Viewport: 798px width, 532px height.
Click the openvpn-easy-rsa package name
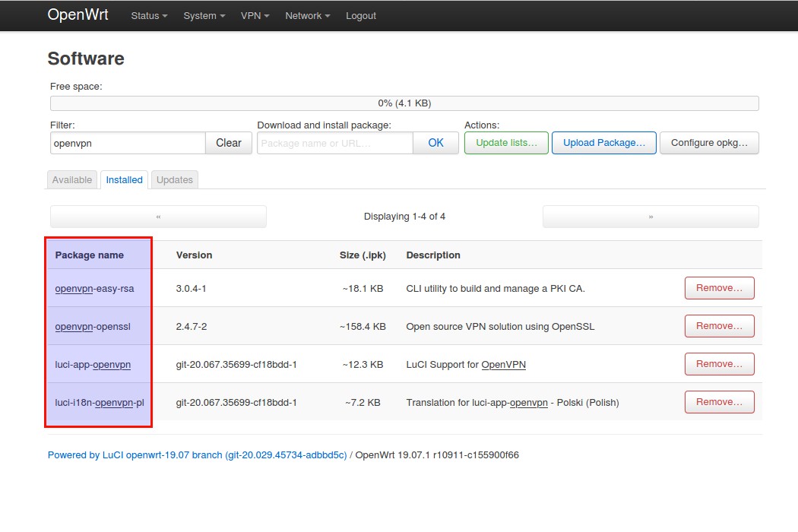click(95, 289)
